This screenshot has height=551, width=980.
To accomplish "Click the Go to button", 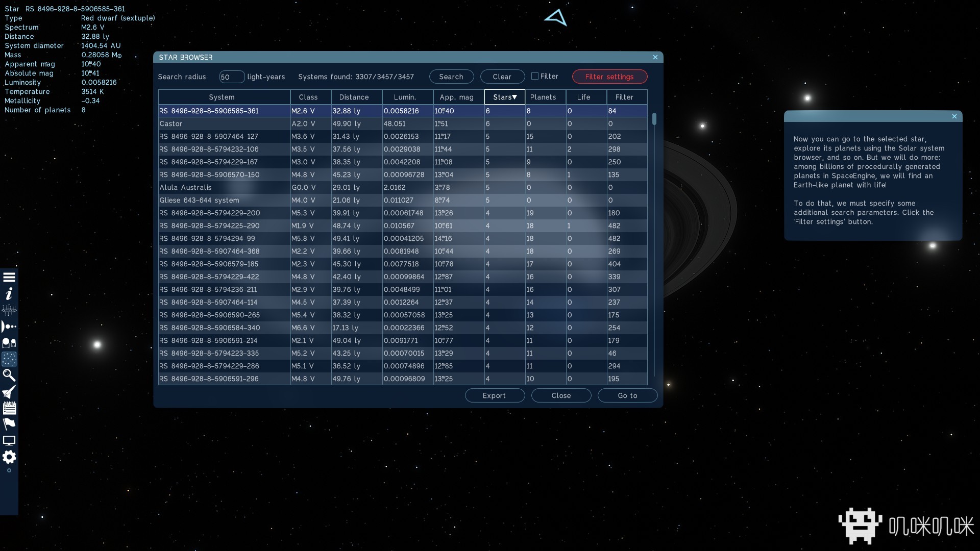I will pos(627,395).
